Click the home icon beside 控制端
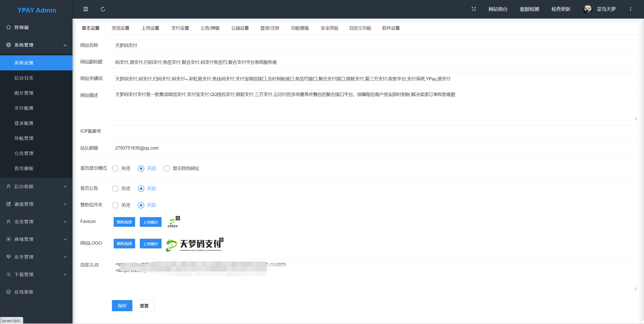Image resolution: width=644 pixels, height=324 pixels. tap(9, 27)
